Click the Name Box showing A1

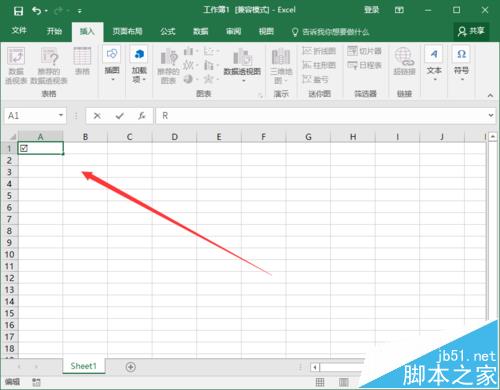tap(31, 116)
